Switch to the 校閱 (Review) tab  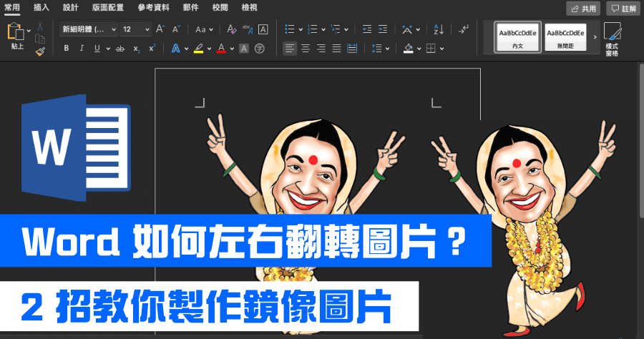click(220, 7)
